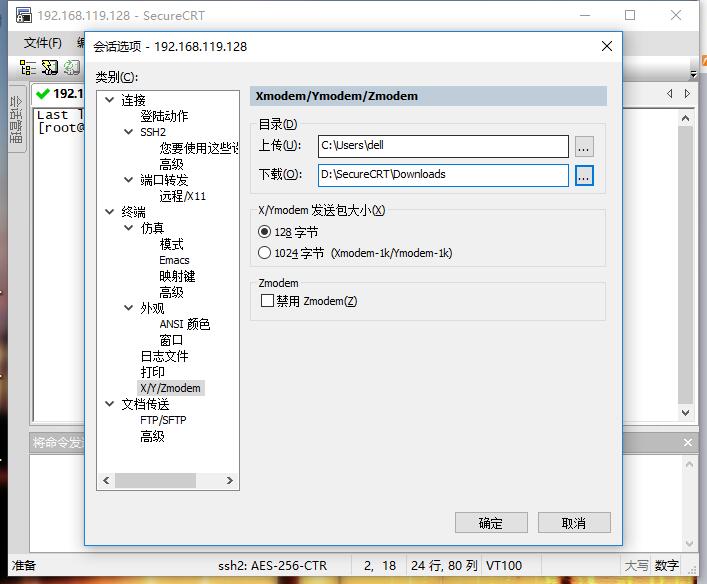Collapse the 外观 tree node
The image size is (707, 584).
pos(129,308)
